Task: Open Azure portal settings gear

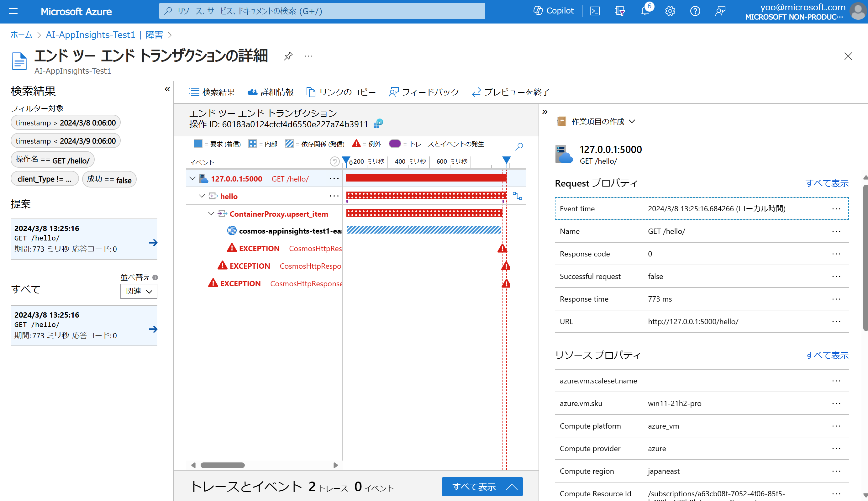Action: 670,11
